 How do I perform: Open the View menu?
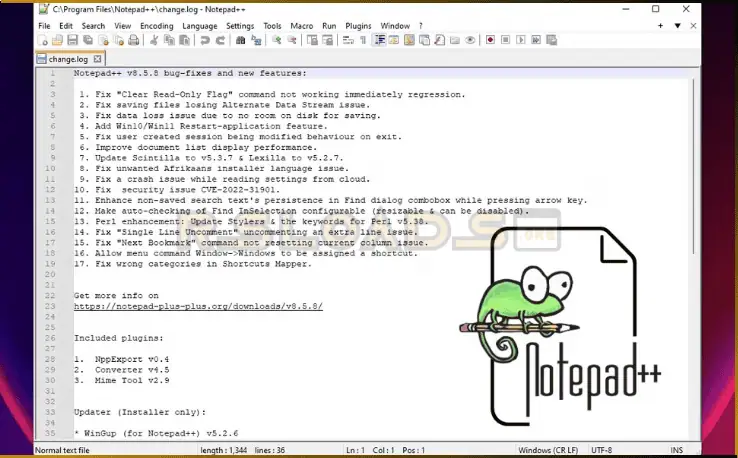click(122, 26)
